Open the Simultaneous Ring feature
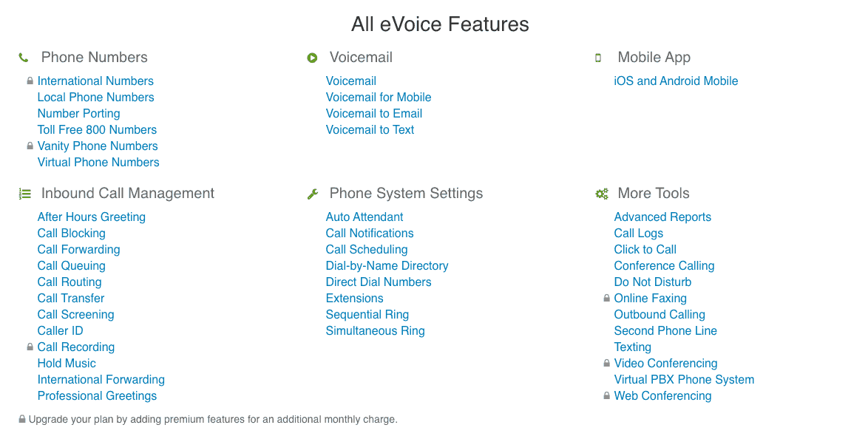 pos(375,330)
